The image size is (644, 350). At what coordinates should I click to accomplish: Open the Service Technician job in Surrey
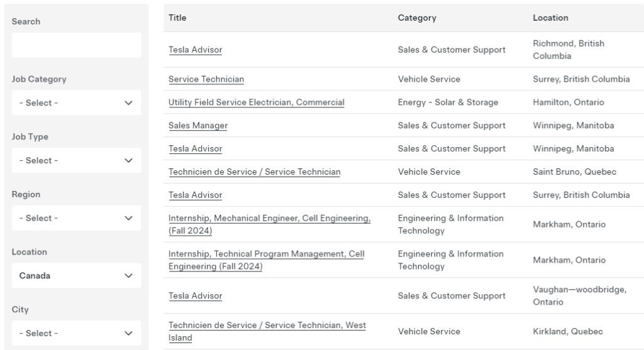coord(206,80)
